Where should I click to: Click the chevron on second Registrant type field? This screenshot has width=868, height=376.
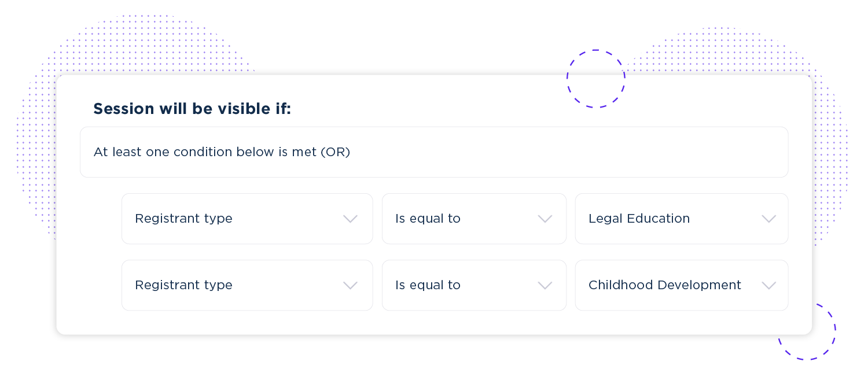pyautogui.click(x=350, y=285)
